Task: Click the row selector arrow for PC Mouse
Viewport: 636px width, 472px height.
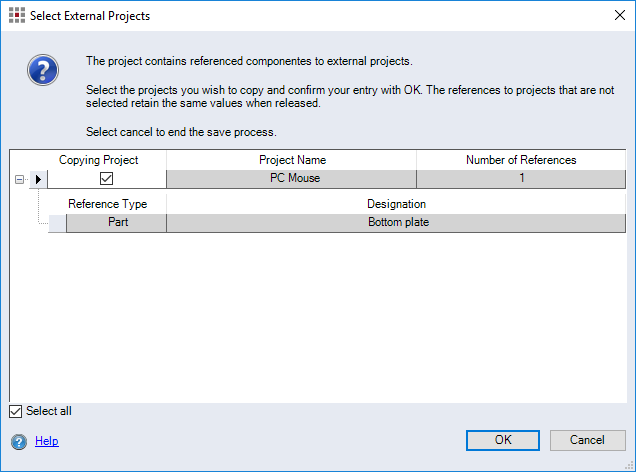Action: tap(39, 179)
